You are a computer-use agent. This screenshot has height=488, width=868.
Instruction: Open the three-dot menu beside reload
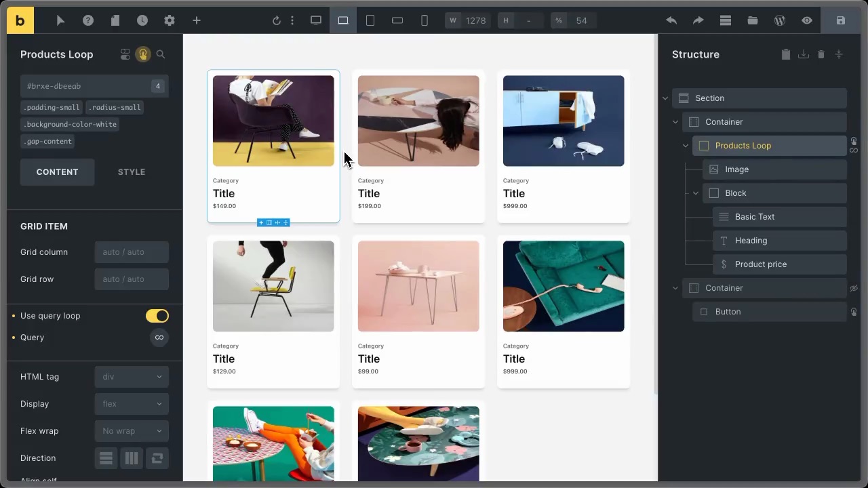click(x=292, y=20)
